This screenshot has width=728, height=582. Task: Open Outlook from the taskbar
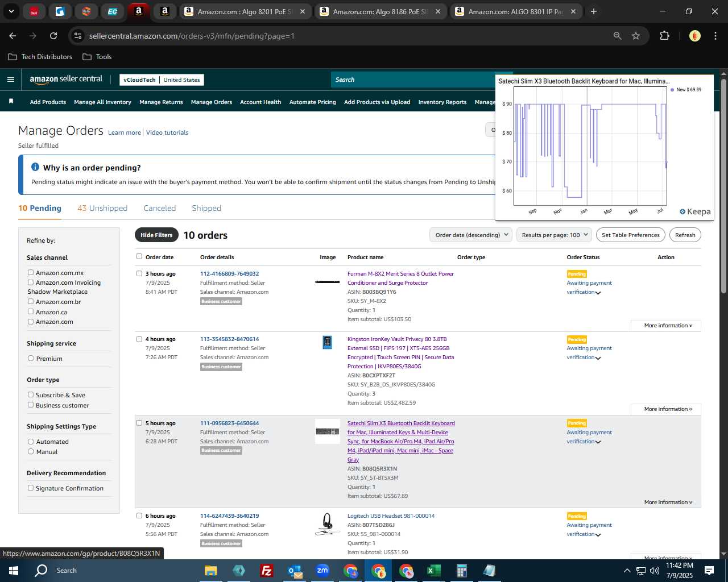[294, 571]
